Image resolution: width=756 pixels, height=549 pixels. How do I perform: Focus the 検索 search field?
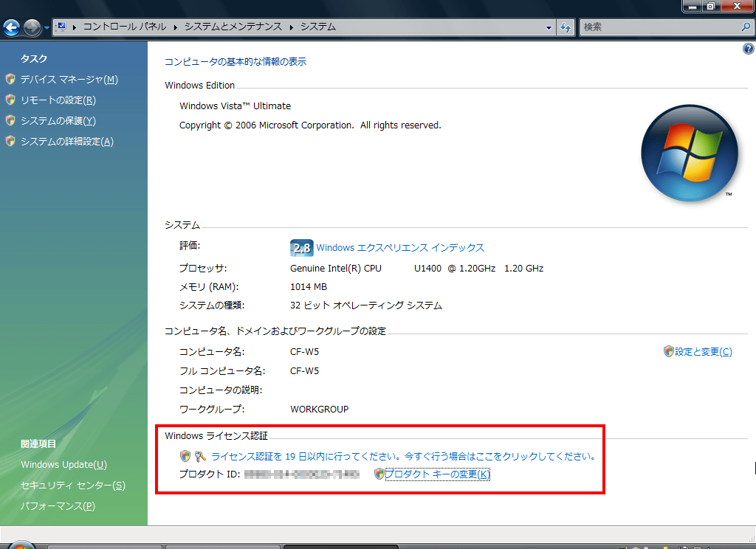pos(660,27)
